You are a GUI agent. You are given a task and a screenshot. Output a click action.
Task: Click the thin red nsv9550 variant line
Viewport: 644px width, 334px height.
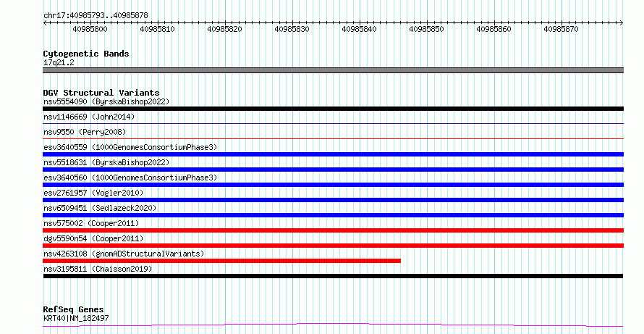[x=333, y=138]
